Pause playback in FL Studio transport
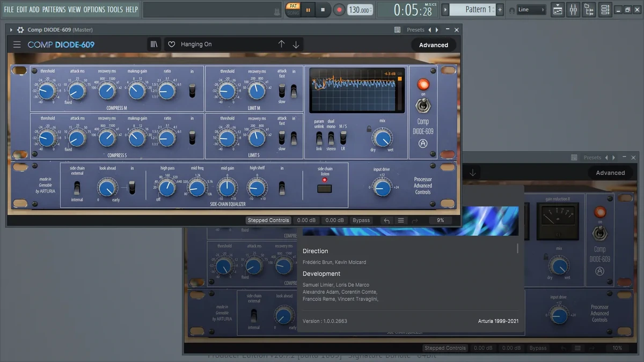644x362 pixels. click(x=308, y=10)
